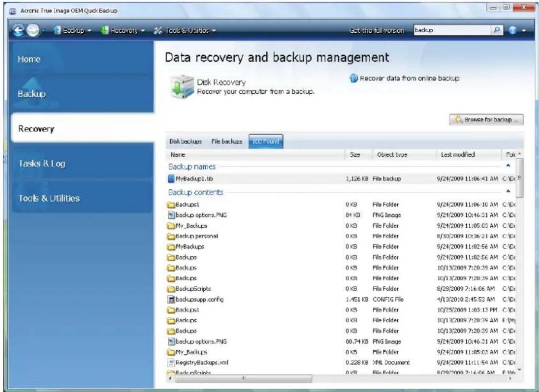
Task: Sort by the Size column header
Action: [x=359, y=155]
